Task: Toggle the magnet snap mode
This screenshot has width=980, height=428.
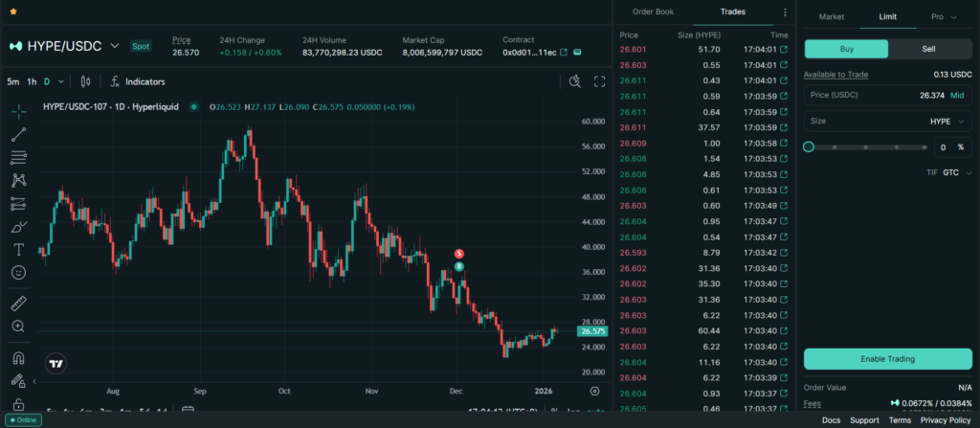Action: click(18, 359)
